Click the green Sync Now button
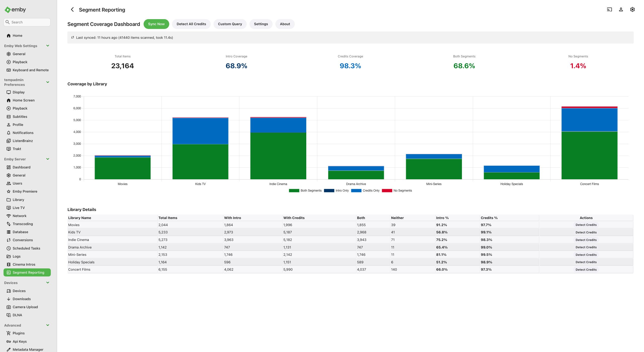Screen dimensions: 644x352 click(156, 24)
